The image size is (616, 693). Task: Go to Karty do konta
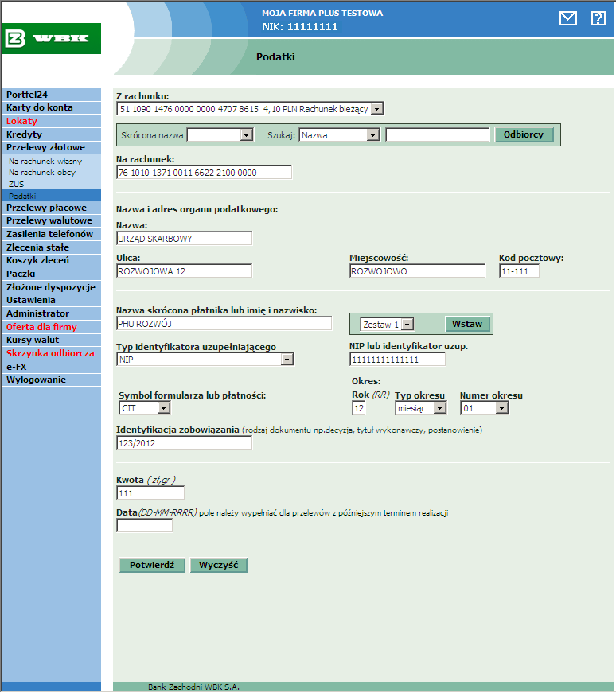tap(51, 107)
